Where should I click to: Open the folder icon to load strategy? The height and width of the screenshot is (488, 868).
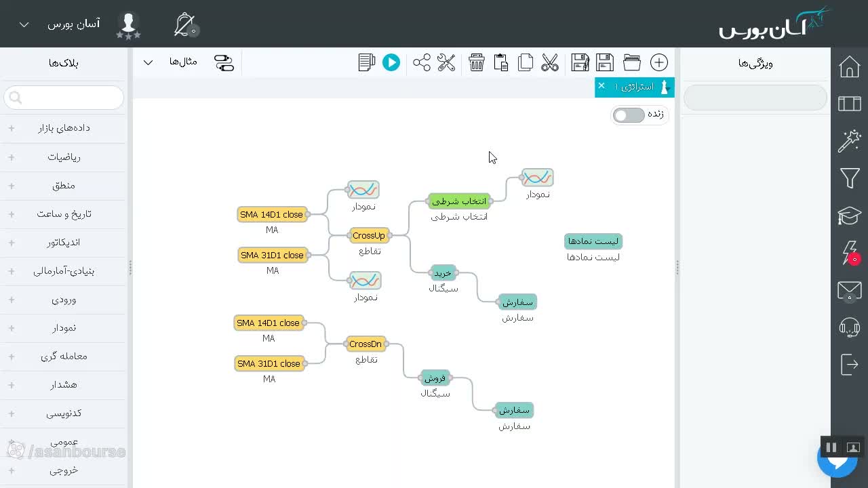pos(632,62)
